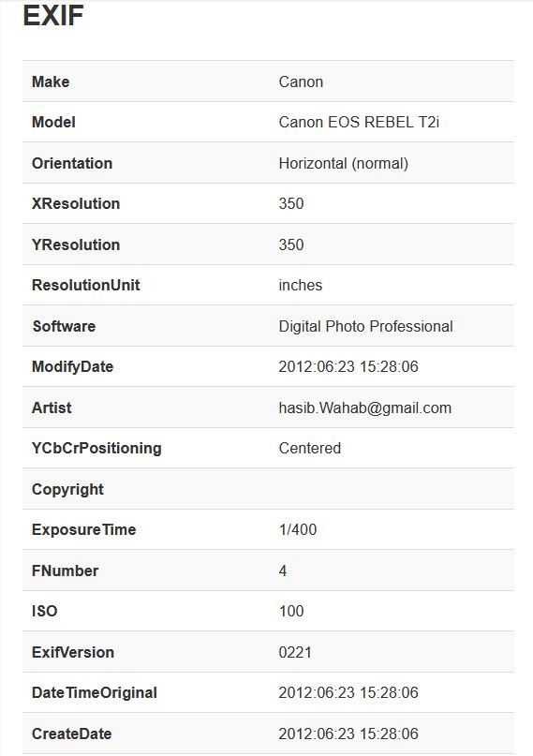
Task: Select the Orientation row label
Action: pyautogui.click(x=72, y=163)
